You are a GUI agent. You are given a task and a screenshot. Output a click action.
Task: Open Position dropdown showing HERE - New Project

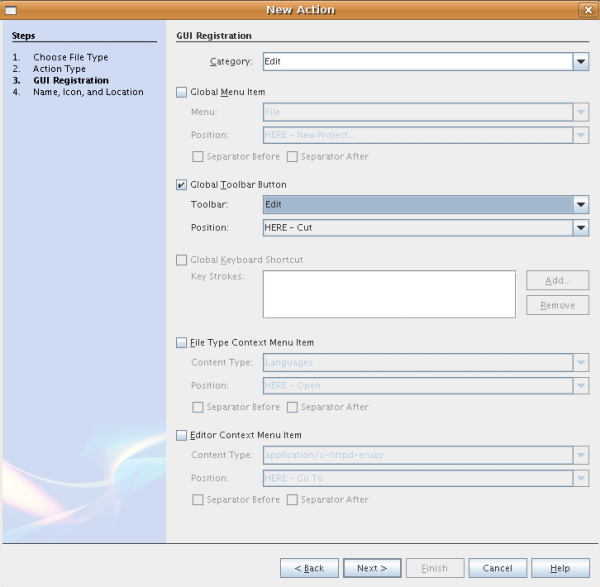pos(580,135)
